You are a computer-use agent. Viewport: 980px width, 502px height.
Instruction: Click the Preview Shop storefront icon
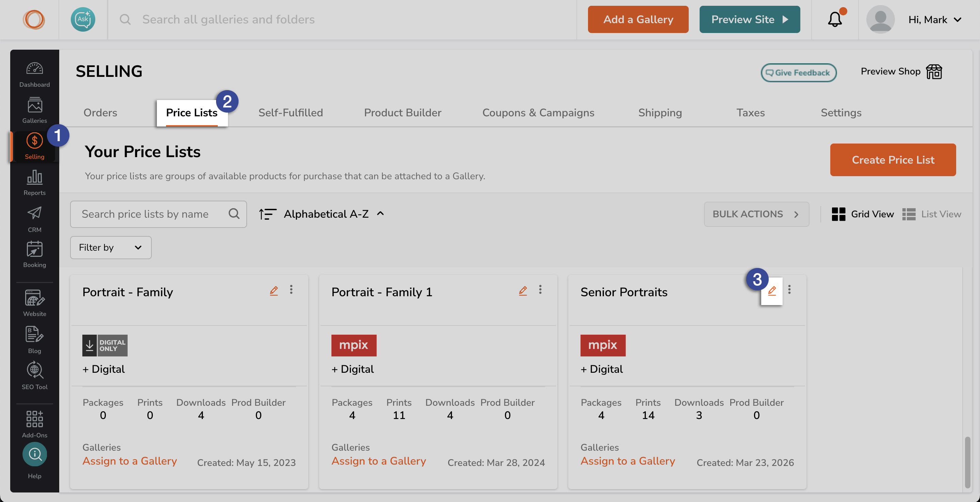(x=934, y=71)
